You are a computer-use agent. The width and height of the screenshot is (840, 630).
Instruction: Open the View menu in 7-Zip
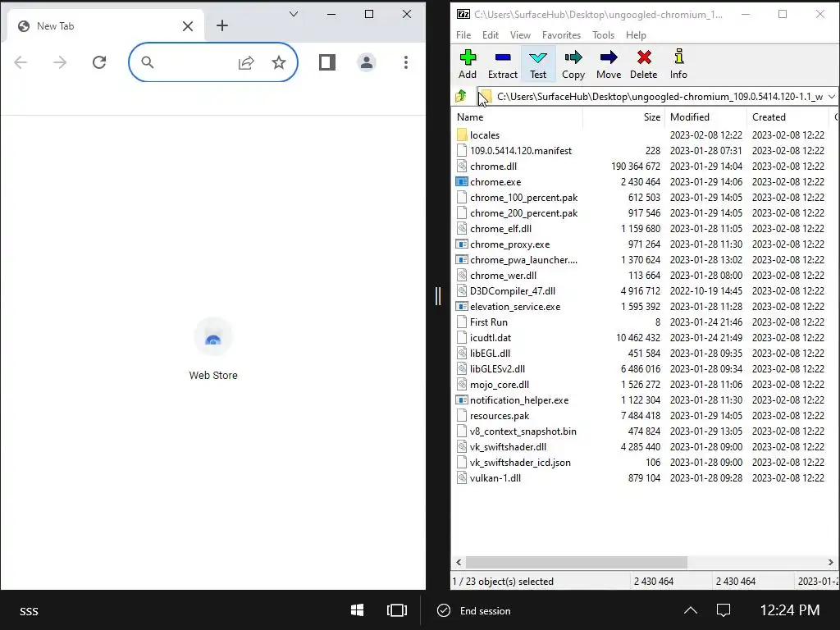(x=520, y=34)
